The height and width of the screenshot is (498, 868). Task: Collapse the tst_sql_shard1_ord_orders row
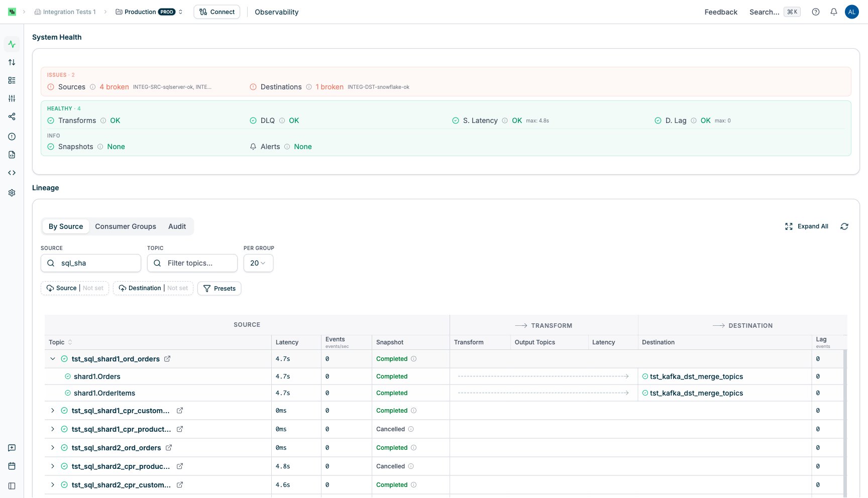53,359
